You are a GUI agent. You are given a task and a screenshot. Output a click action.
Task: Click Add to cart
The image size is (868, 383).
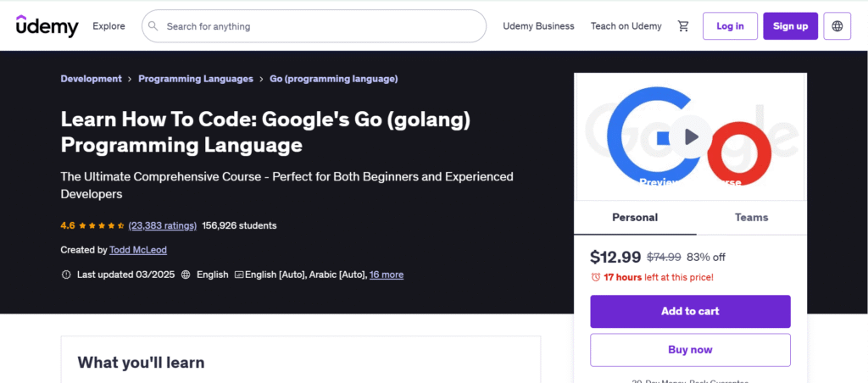click(690, 312)
